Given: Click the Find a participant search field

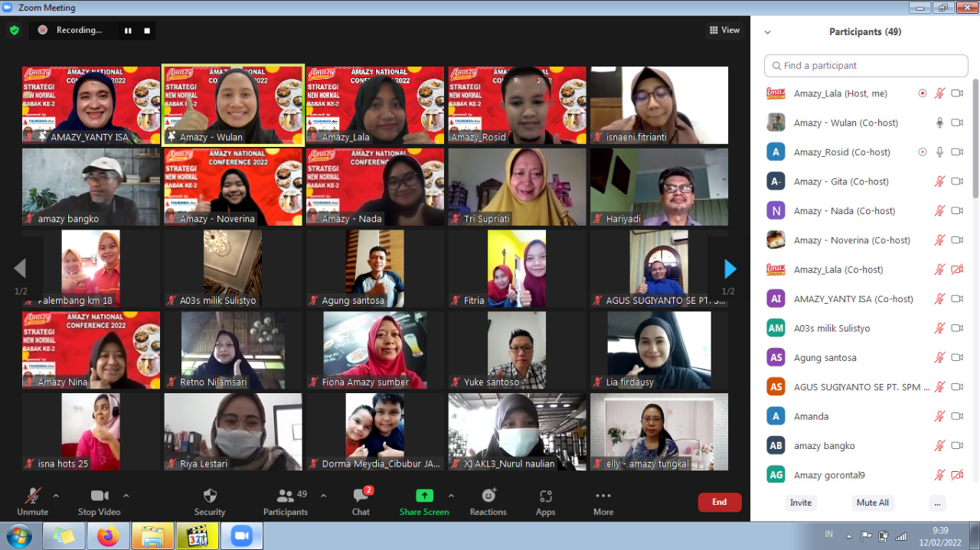Looking at the screenshot, I should click(865, 66).
